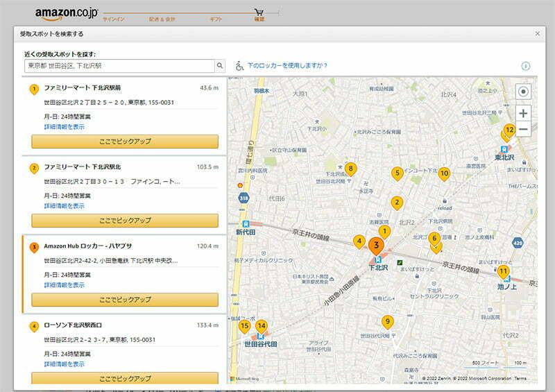Click the list marker 3 badge
The width and height of the screenshot is (555, 392).
(x=34, y=248)
